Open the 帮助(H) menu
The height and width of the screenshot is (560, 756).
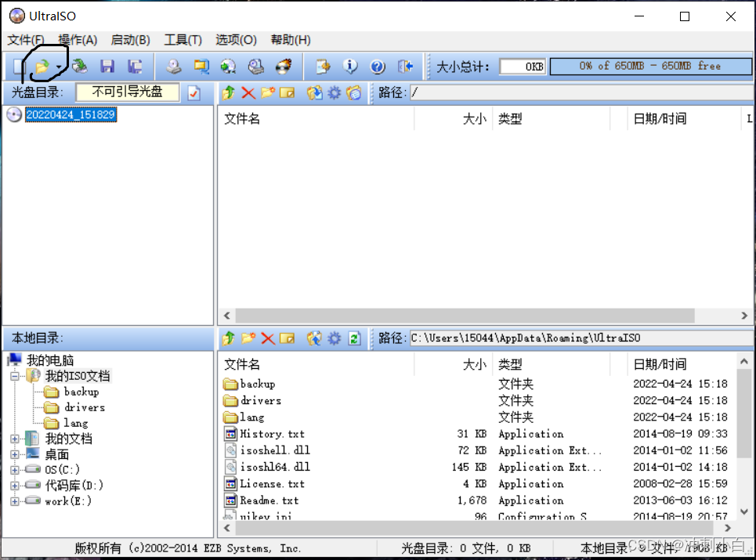coord(290,40)
